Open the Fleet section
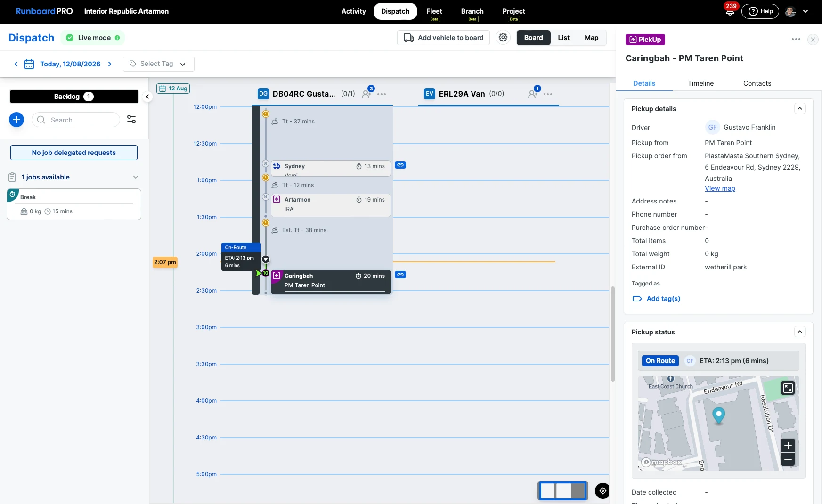Viewport: 822px width, 504px height. point(434,11)
